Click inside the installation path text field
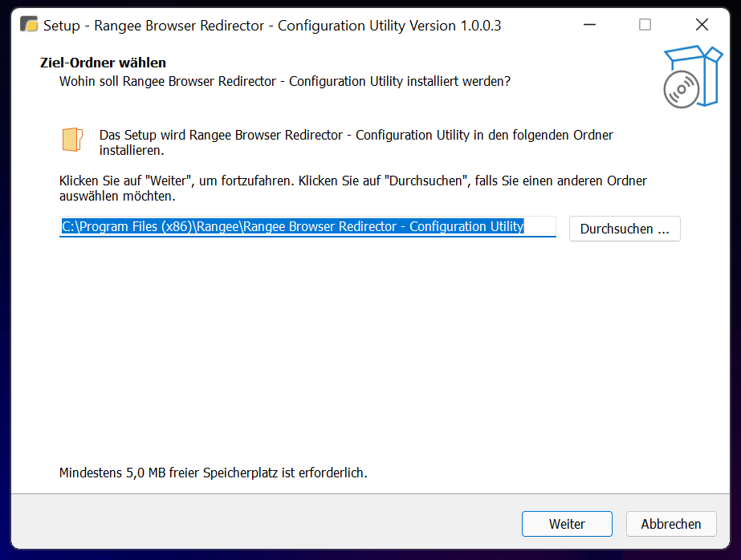Screen dimensions: 741x560 click(x=307, y=227)
